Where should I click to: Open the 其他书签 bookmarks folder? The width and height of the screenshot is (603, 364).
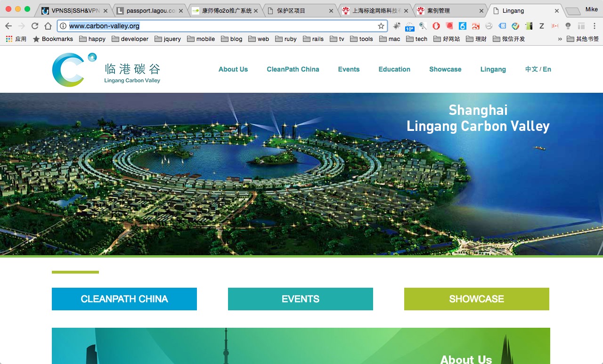coord(583,39)
